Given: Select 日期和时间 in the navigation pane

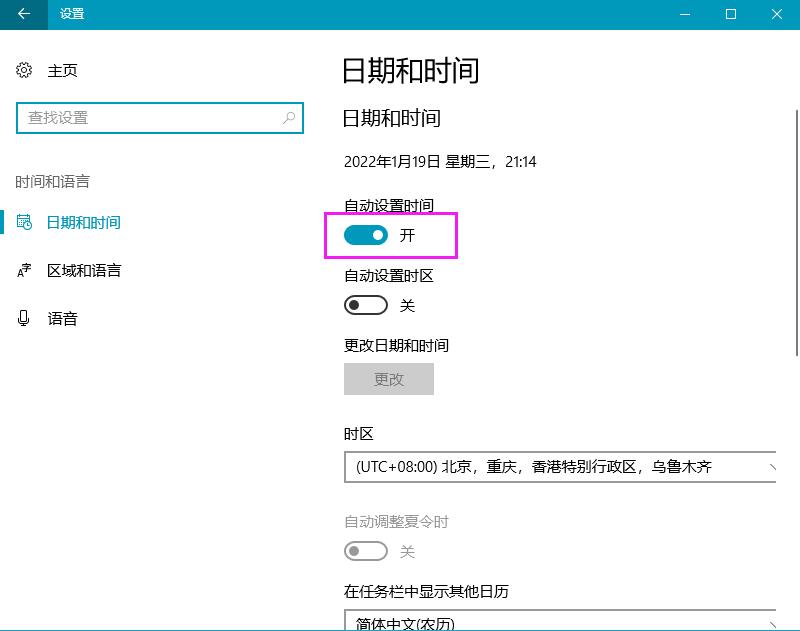Looking at the screenshot, I should 80,222.
